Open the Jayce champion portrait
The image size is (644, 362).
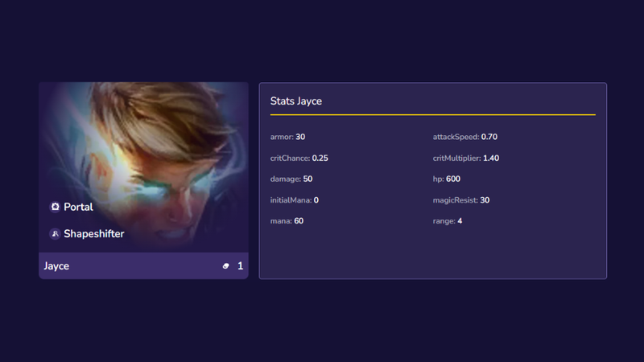[x=143, y=167]
